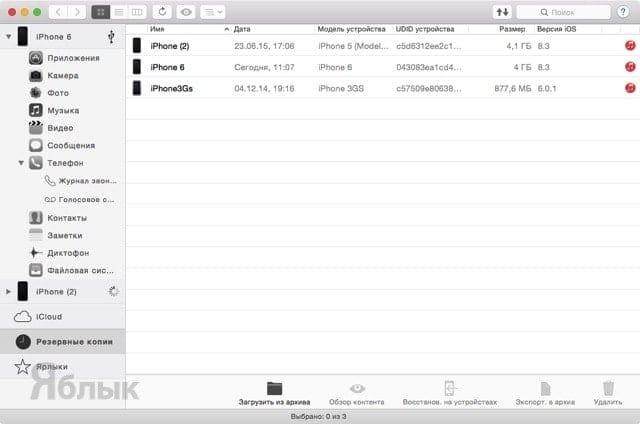This screenshot has width=640, height=424.
Task: Select the iPhone 6 backup row
Action: pos(383,67)
